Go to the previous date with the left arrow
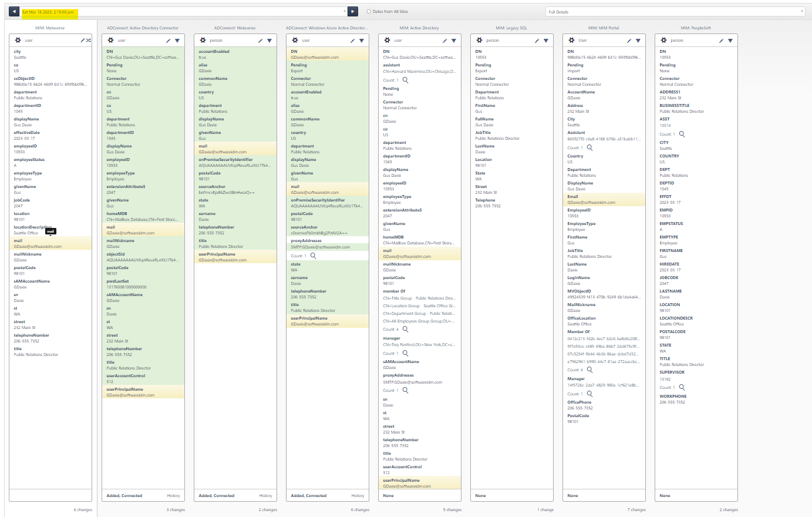812x517 pixels. click(x=14, y=12)
